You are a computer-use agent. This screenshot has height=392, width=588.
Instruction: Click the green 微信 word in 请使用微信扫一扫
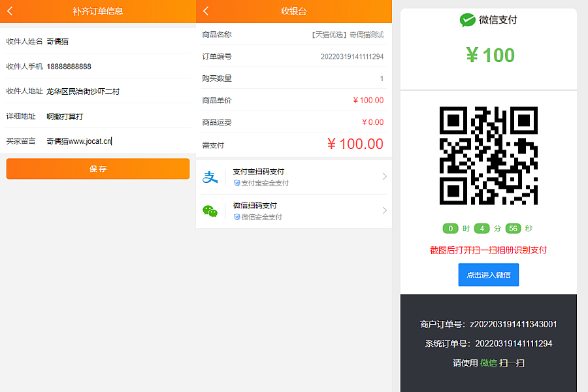tap(489, 363)
